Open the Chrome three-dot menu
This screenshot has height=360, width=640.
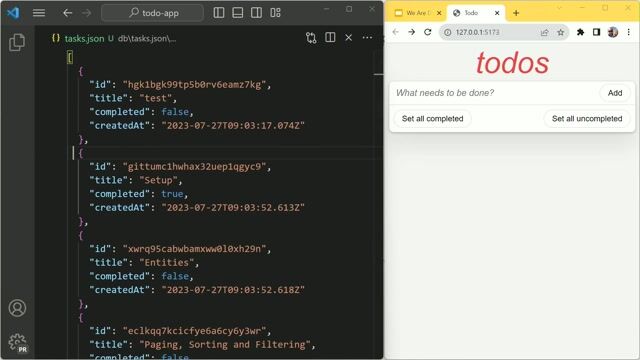point(629,32)
